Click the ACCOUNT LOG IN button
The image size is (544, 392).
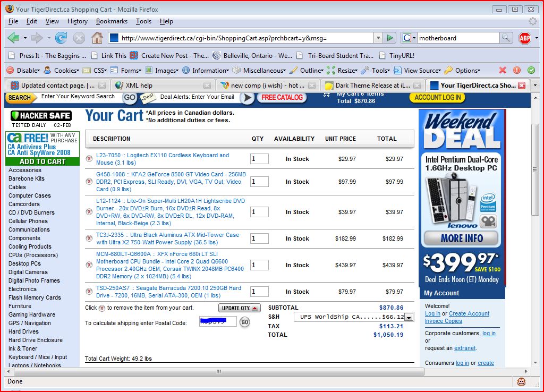tap(437, 97)
